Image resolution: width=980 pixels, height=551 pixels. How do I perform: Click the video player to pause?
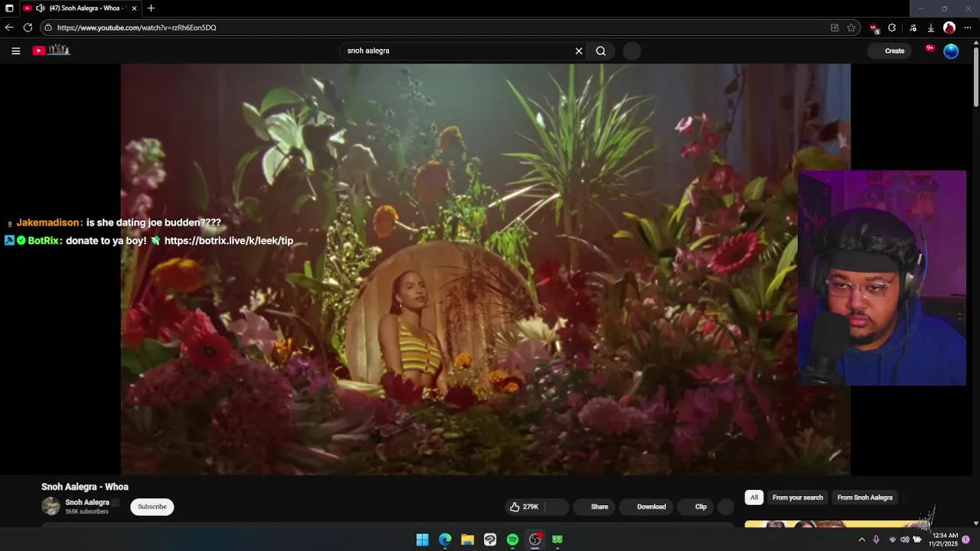coord(485,268)
